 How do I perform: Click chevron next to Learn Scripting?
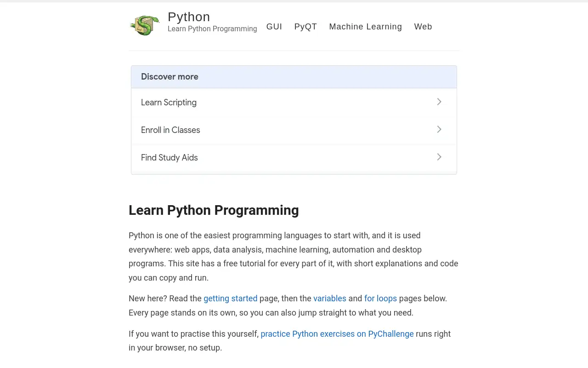pos(439,102)
